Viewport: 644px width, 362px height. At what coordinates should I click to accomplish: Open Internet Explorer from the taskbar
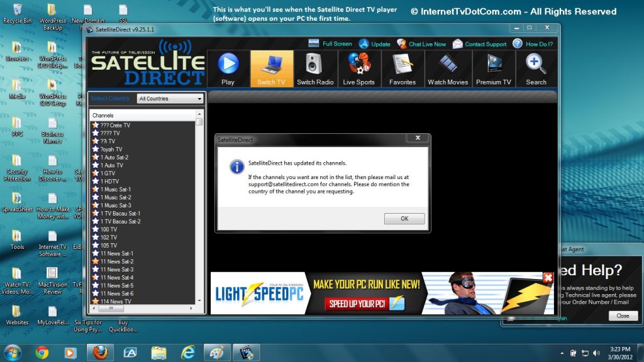click(188, 353)
